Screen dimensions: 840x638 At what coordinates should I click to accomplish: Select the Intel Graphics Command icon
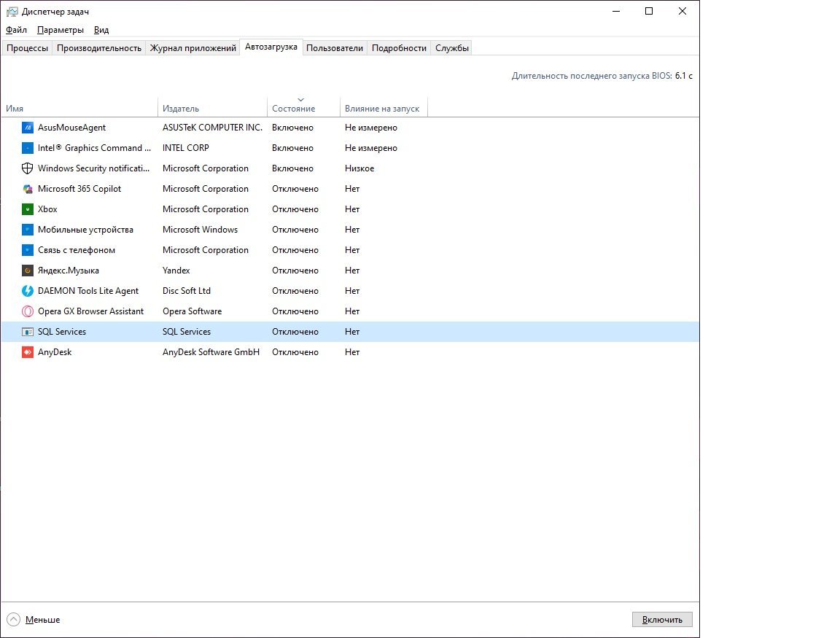28,148
